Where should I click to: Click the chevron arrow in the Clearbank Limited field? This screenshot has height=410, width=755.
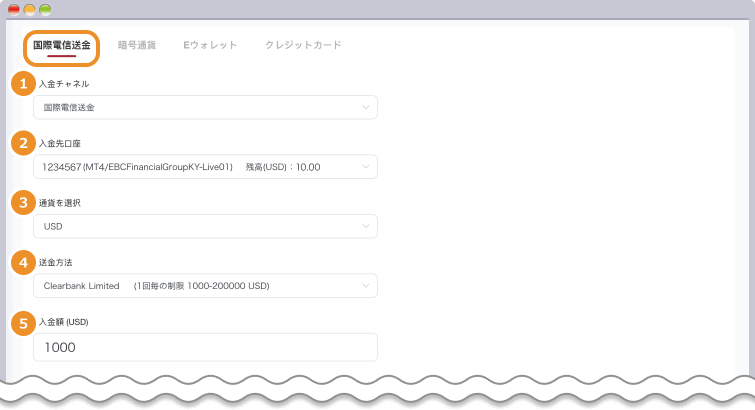tap(366, 286)
